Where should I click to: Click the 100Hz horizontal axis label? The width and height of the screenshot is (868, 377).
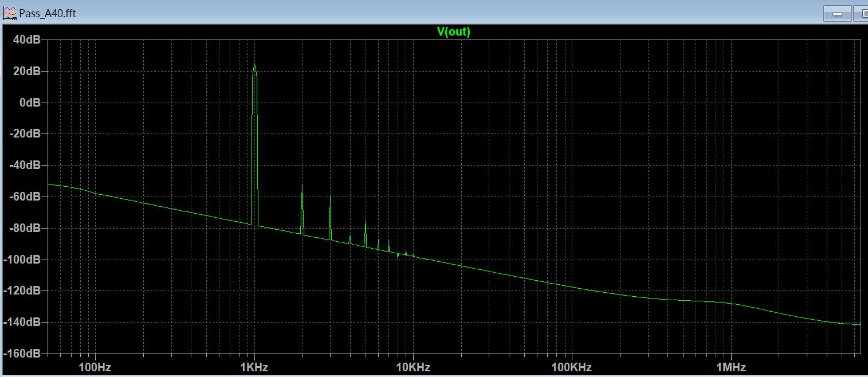coord(95,367)
